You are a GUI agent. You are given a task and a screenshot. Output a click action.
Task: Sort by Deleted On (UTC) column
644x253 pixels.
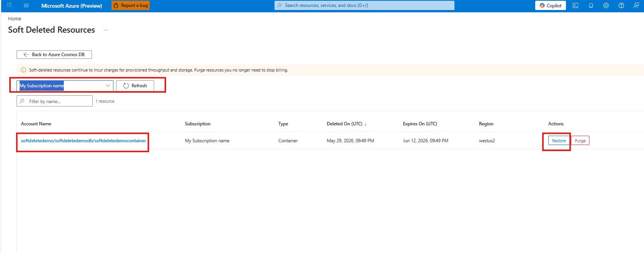346,124
